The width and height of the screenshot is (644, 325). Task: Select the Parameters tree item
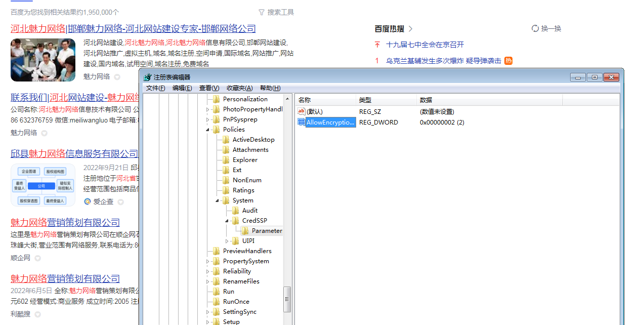[x=267, y=231]
